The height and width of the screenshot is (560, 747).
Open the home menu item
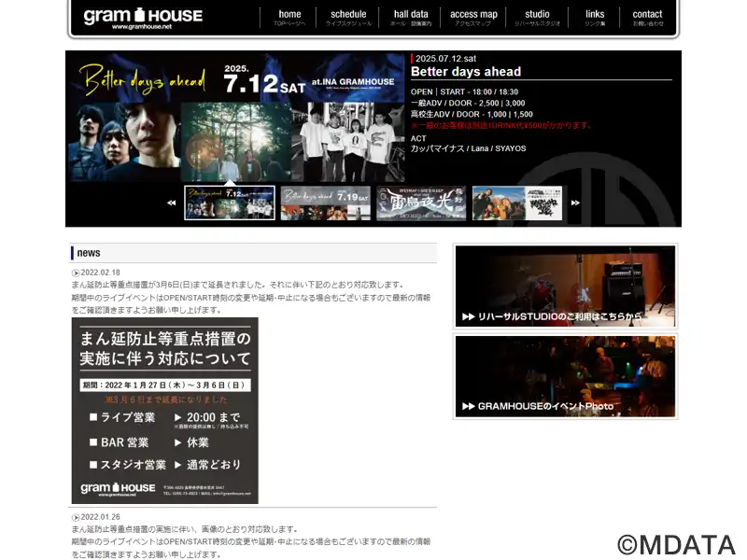coord(289,18)
